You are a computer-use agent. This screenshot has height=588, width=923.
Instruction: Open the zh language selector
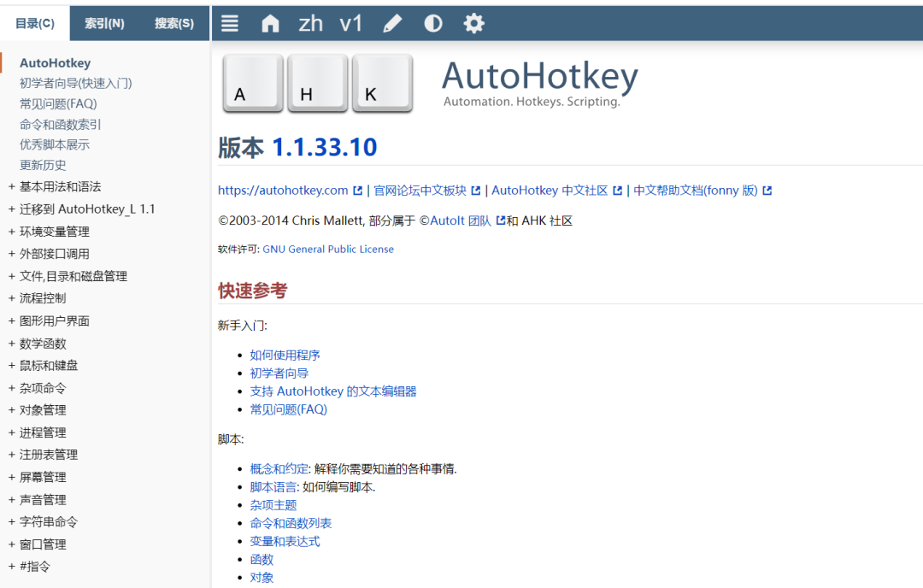click(x=311, y=24)
